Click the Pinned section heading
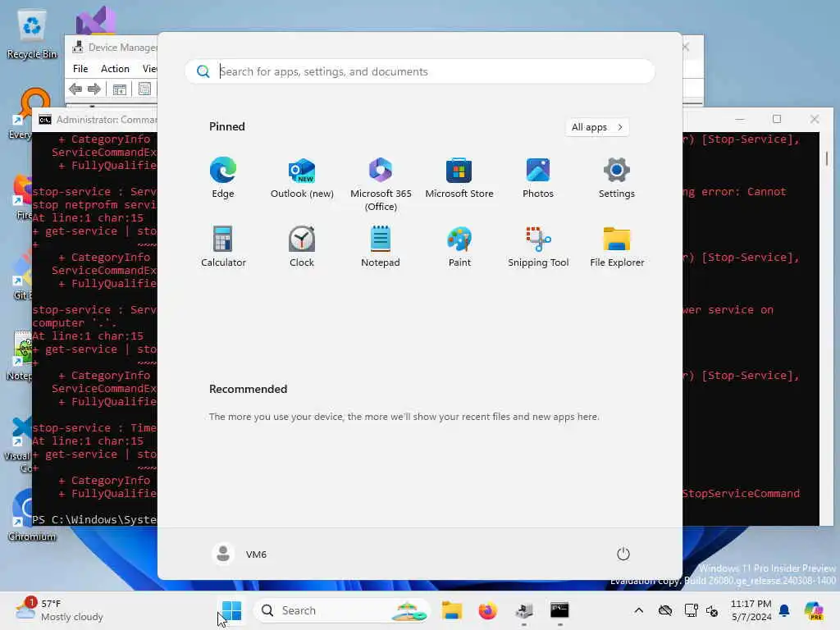The height and width of the screenshot is (630, 840). click(x=226, y=126)
